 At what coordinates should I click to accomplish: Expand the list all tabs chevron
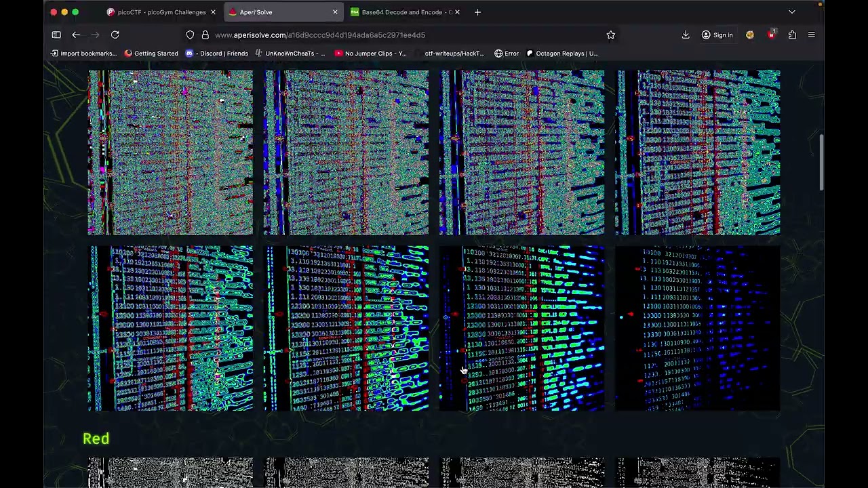coord(792,12)
